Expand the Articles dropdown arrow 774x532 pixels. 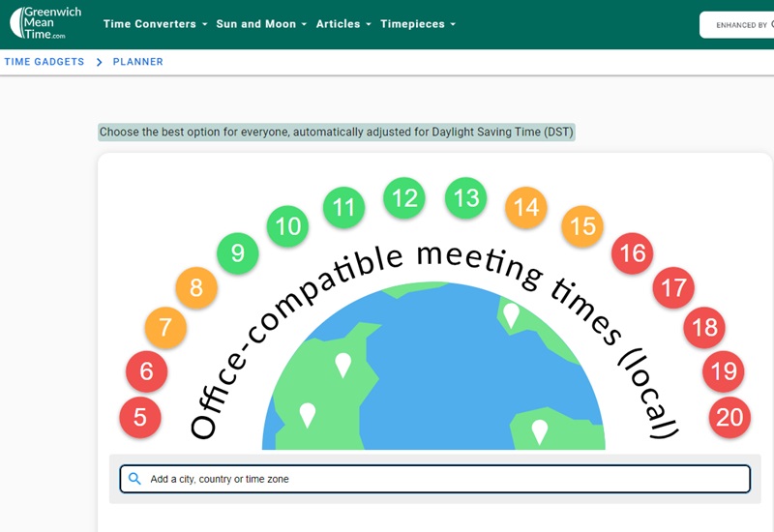(369, 24)
